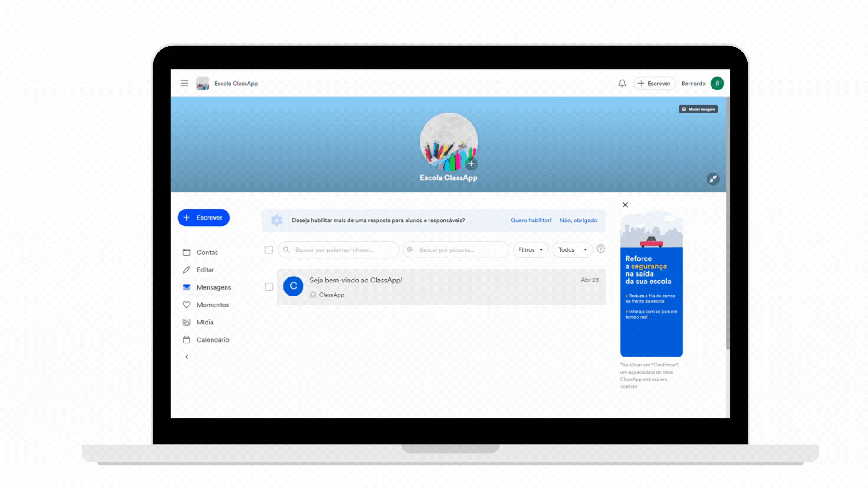
Task: Click the heart Momentos icon
Action: point(186,305)
